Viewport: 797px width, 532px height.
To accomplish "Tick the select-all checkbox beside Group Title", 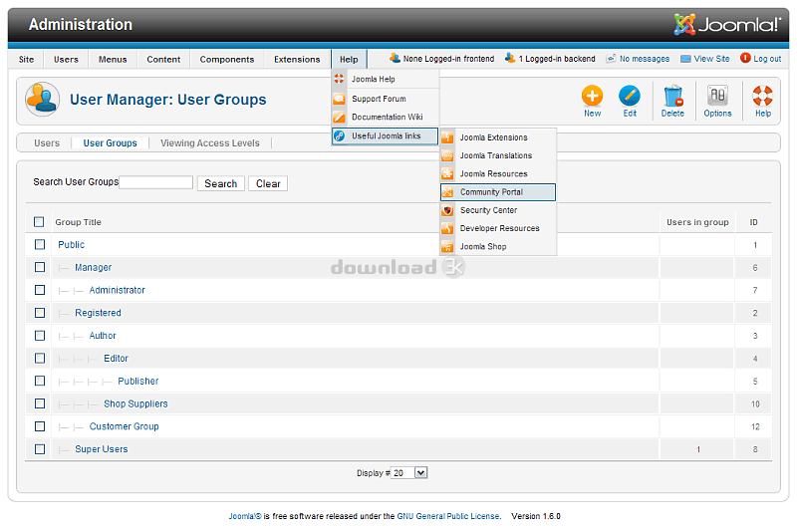I will coord(39,222).
